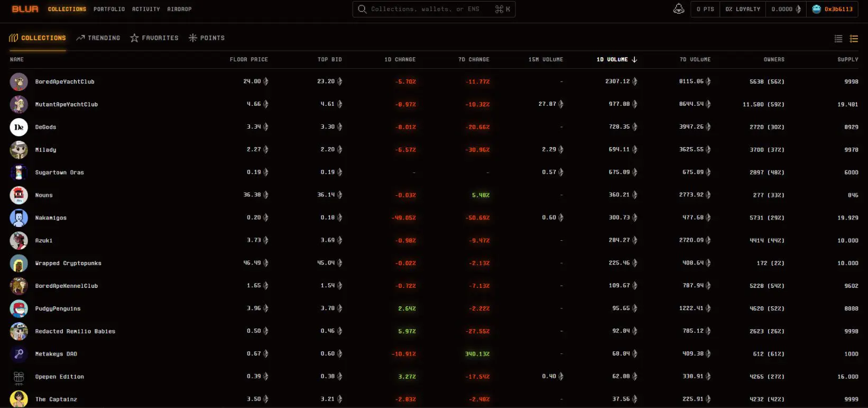Open the Metakeys DAO key icon

19,354
